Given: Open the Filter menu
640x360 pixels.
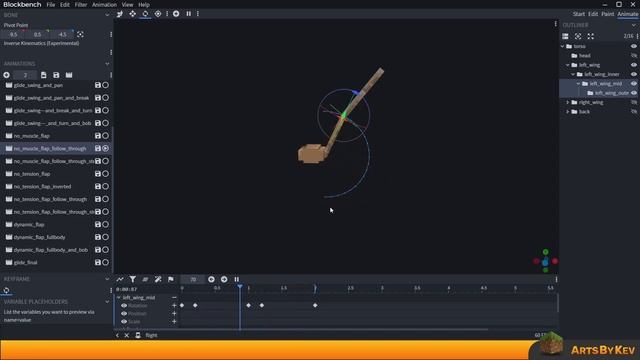Looking at the screenshot, I should tap(81, 5).
